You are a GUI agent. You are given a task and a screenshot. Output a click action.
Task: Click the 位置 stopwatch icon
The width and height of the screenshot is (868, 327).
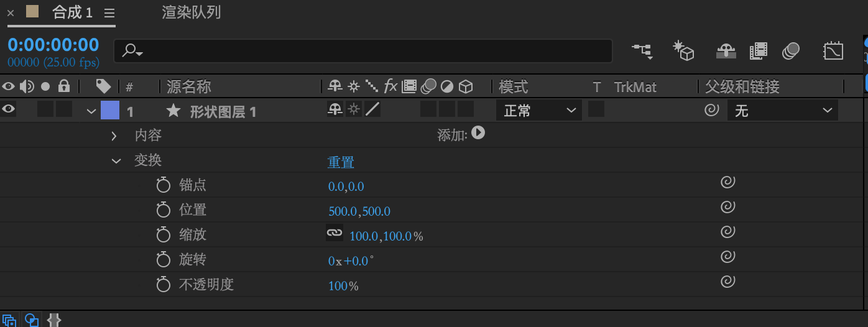[164, 210]
